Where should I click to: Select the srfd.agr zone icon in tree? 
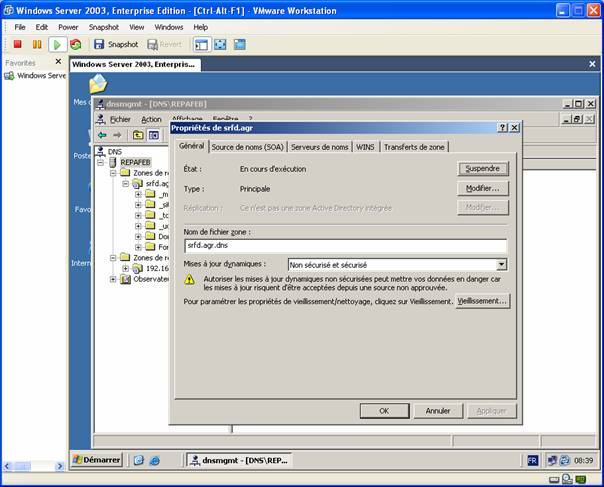pyautogui.click(x=138, y=184)
